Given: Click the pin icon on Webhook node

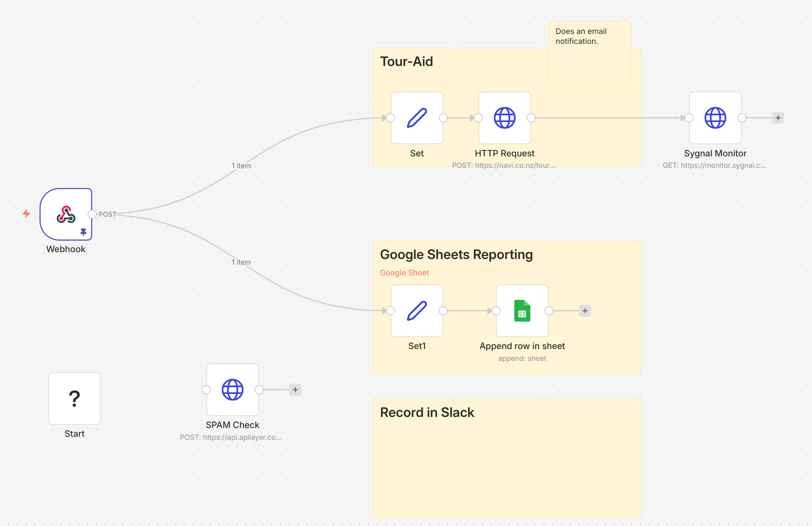Looking at the screenshot, I should [83, 232].
